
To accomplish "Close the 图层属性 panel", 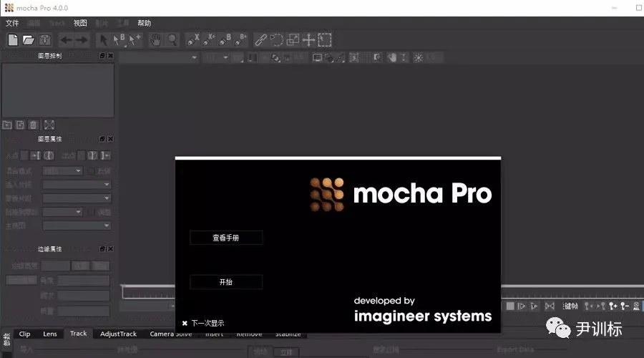I will pos(110,139).
